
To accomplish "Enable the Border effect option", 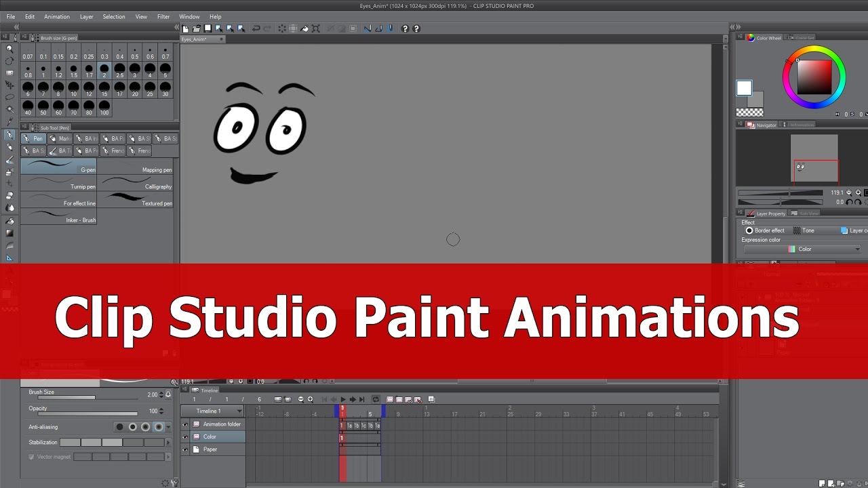I will 765,230.
